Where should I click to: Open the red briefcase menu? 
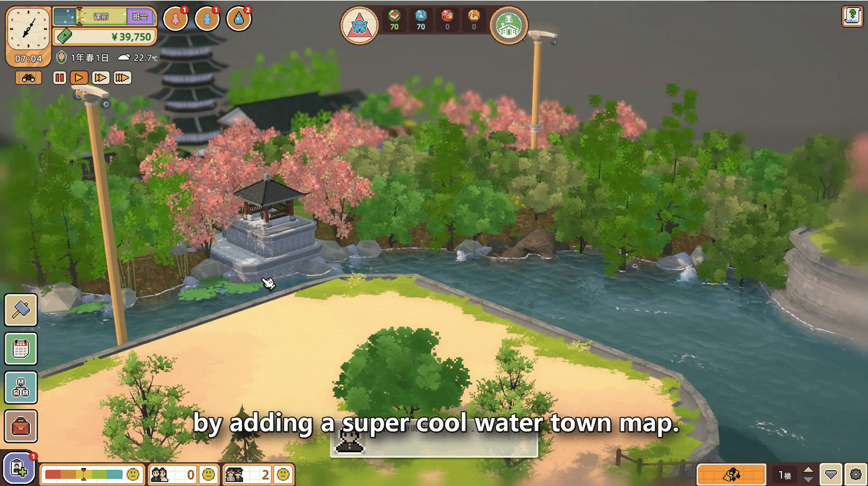tap(21, 426)
